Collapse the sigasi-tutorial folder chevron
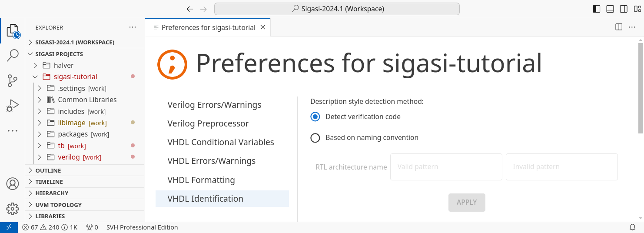Viewport: 644px width, 233px height. (36, 77)
